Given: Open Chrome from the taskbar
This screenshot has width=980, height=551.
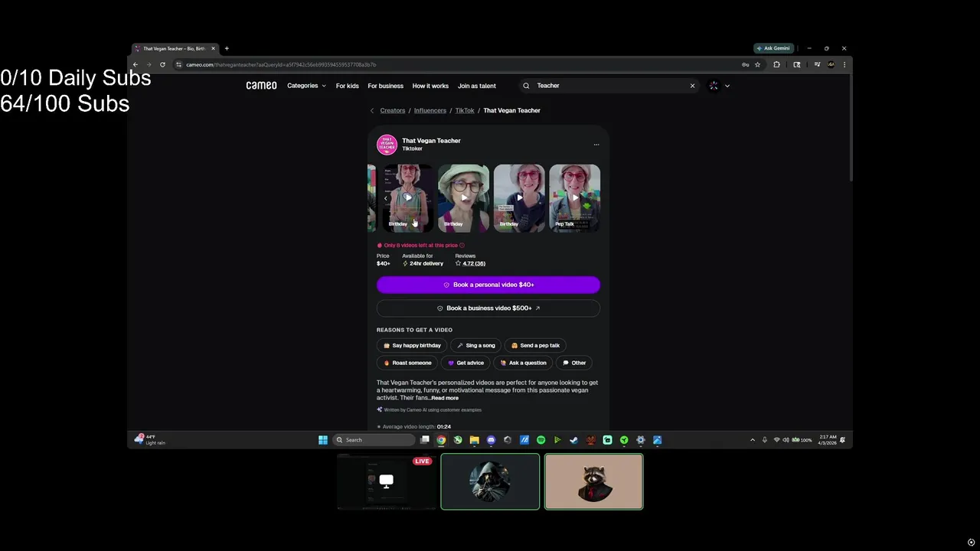Looking at the screenshot, I should 441,440.
